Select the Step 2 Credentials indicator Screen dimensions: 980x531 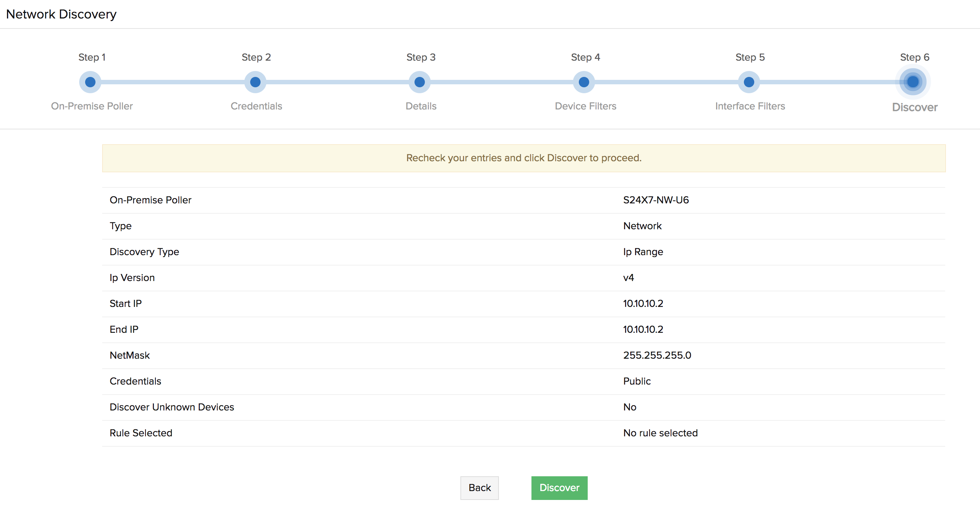click(255, 82)
